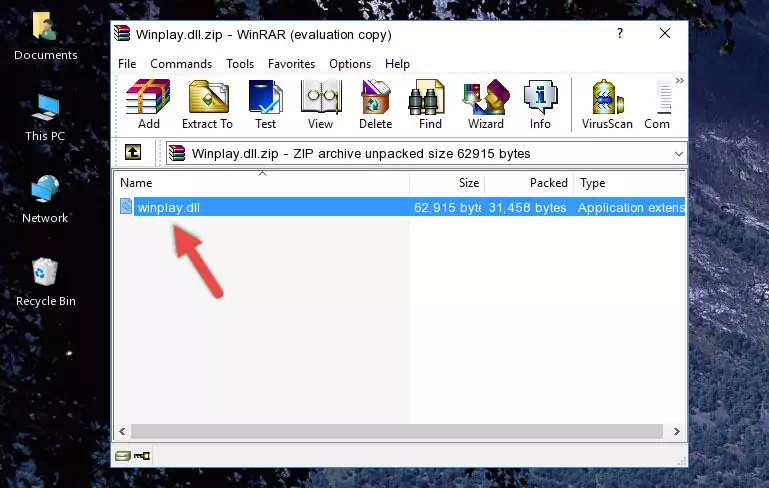Go up one folder level
This screenshot has width=769, height=488.
[133, 153]
